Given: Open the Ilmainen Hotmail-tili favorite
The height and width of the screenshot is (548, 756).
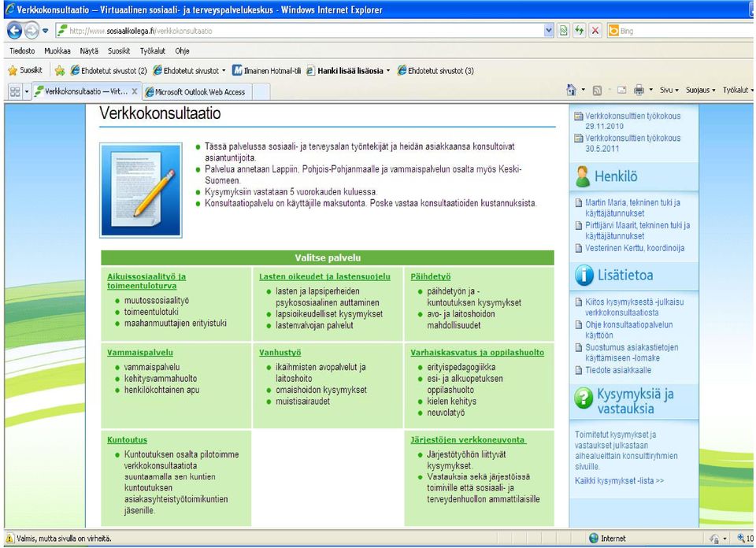Looking at the screenshot, I should click(x=267, y=71).
